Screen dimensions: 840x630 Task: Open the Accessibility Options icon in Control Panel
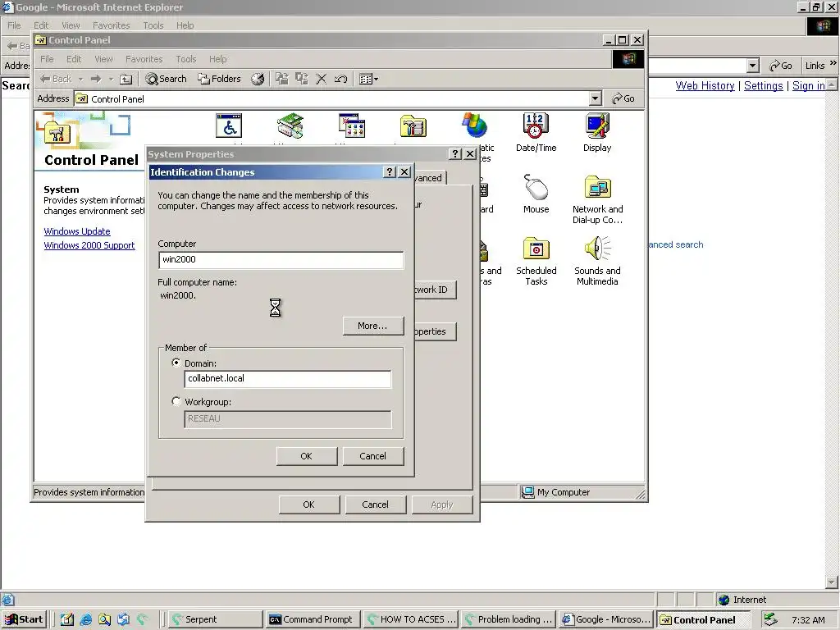(229, 126)
